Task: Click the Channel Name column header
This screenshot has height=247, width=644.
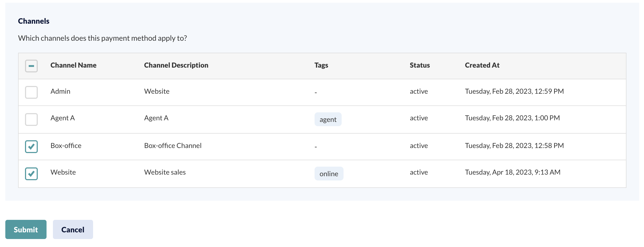Action: coord(73,65)
